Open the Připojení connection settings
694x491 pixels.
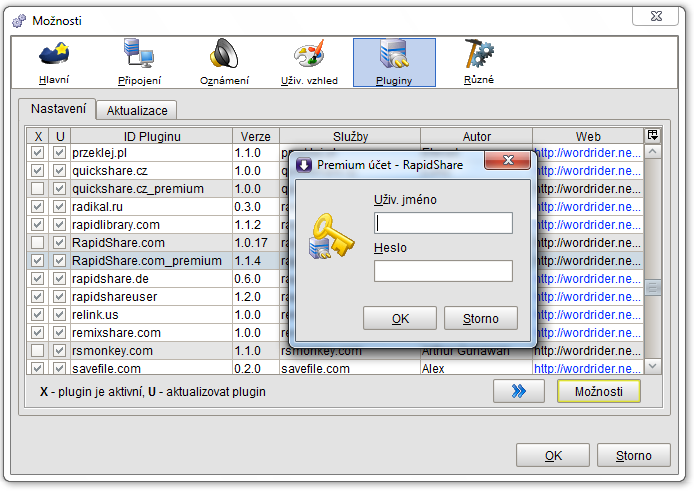point(139,62)
